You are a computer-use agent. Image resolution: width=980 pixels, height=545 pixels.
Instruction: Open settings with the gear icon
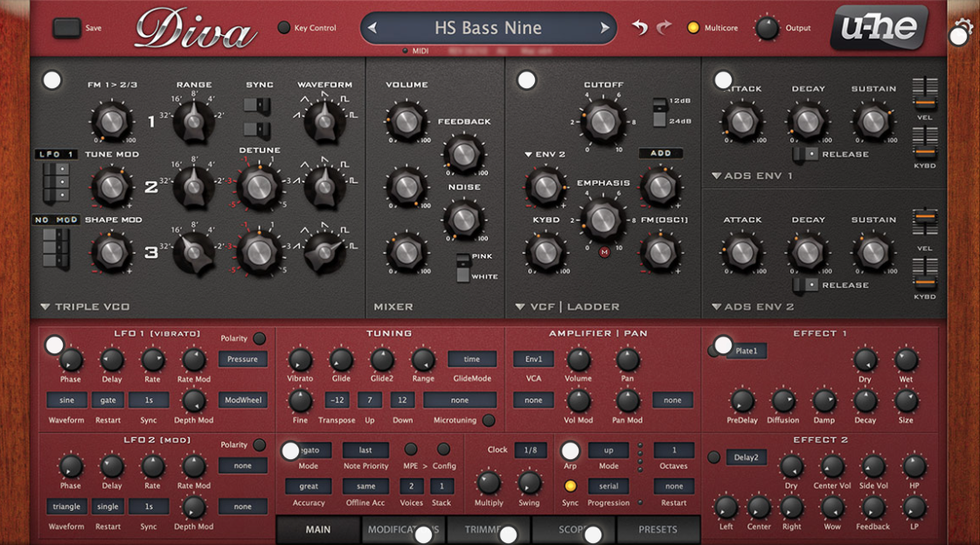click(963, 28)
